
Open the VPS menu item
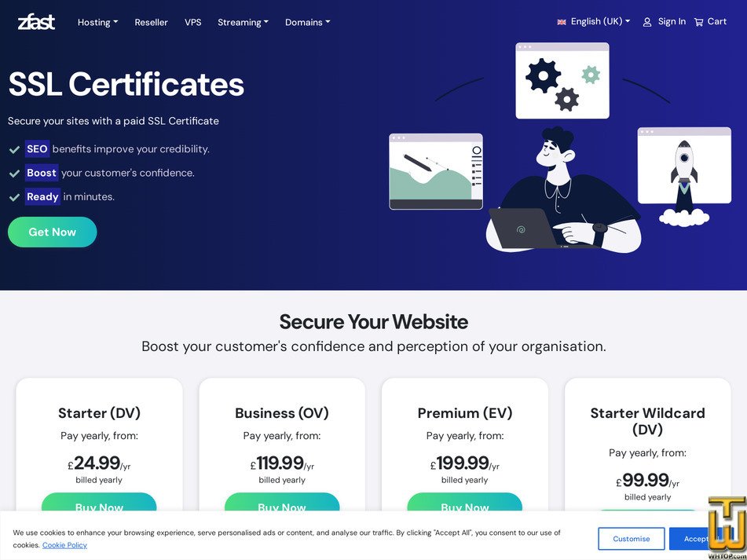tap(193, 22)
